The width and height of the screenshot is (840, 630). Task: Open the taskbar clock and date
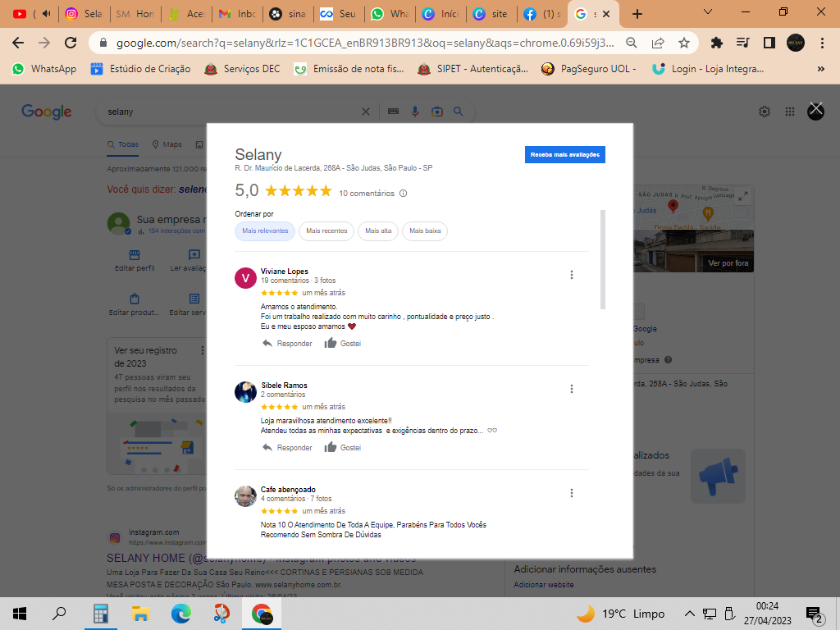point(767,614)
